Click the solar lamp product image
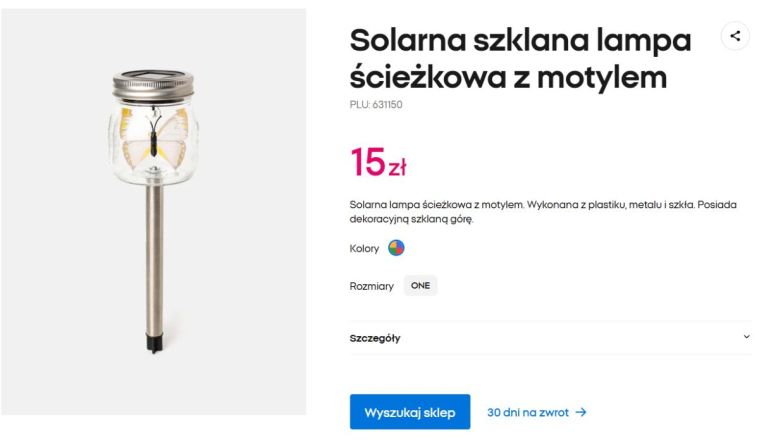The height and width of the screenshot is (443, 759). (x=153, y=212)
